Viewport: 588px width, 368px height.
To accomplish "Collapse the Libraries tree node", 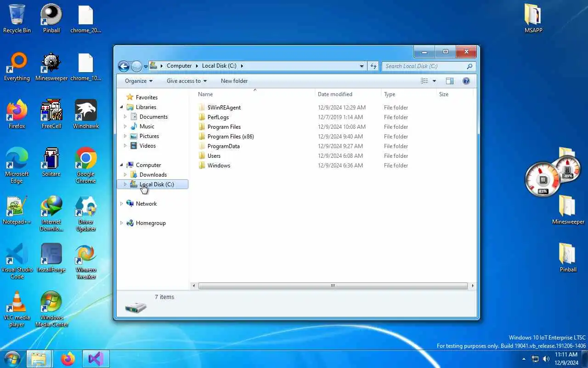I will [122, 107].
